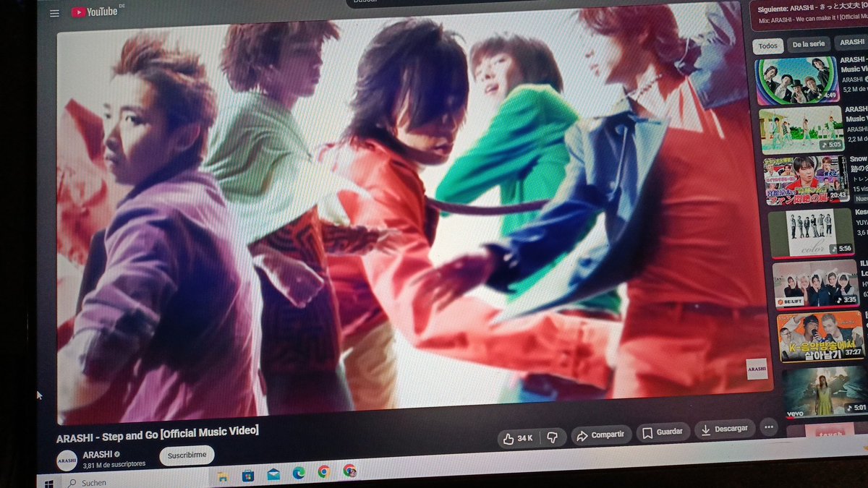Viewport: 868px width, 488px height.
Task: Click the ARASHI watermark in the player
Action: point(756,368)
